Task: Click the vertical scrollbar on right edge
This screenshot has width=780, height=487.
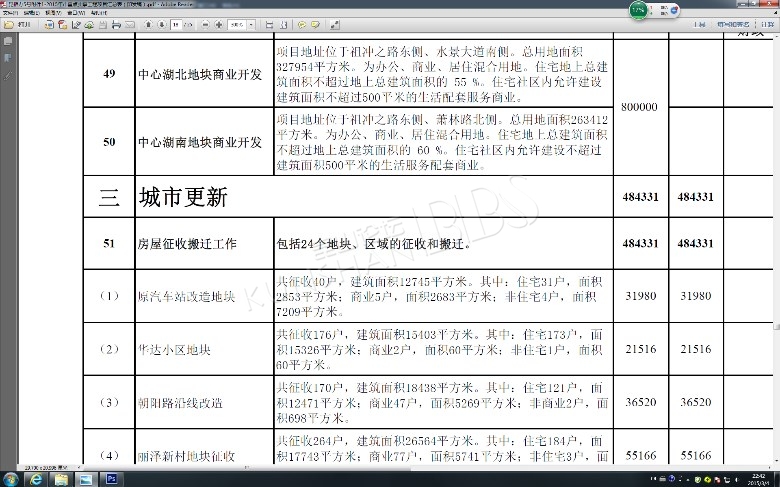Action: coord(777,249)
